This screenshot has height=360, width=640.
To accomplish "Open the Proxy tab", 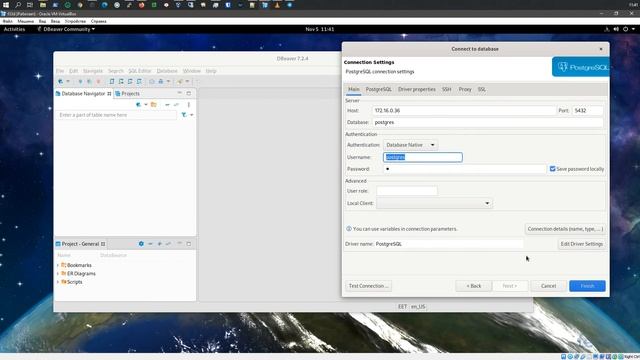I will coord(465,89).
